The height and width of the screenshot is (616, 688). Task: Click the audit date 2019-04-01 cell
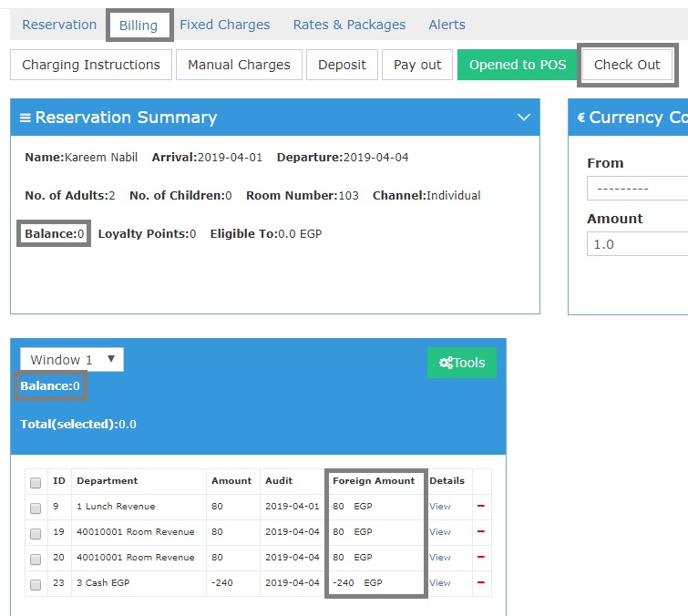tap(293, 507)
